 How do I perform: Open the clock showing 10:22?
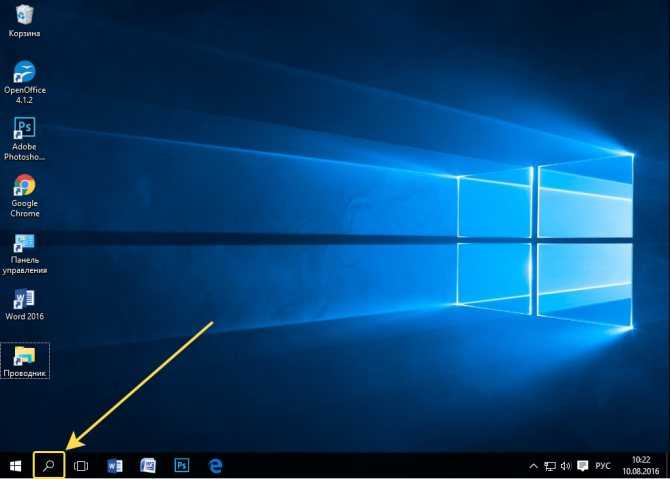click(641, 465)
